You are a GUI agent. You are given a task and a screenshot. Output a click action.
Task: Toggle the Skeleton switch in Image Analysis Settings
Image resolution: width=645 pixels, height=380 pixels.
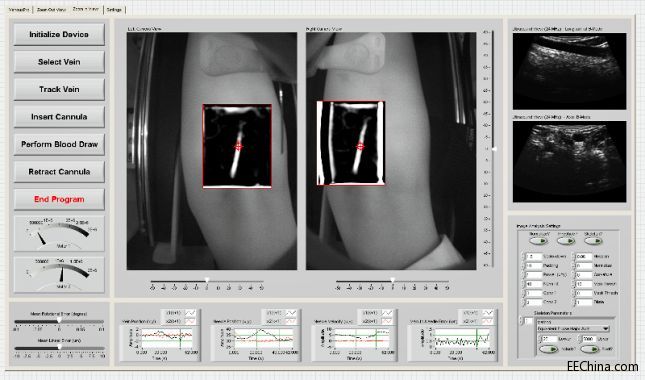click(593, 241)
